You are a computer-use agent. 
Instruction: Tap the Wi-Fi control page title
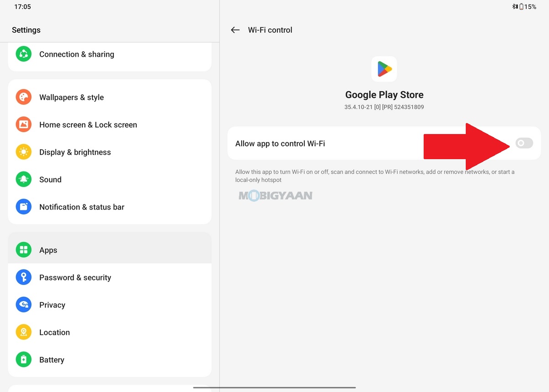(270, 30)
